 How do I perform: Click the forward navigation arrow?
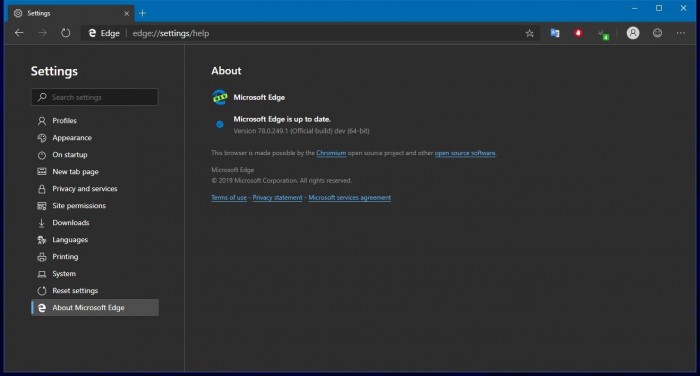tap(42, 33)
